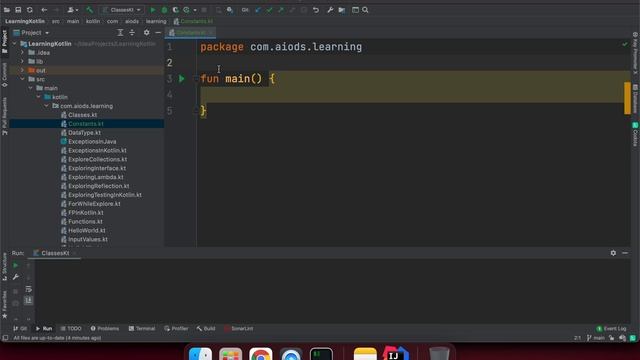Image resolution: width=640 pixels, height=360 pixels.
Task: Click the Git update project arrow
Action: pyautogui.click(x=258, y=10)
